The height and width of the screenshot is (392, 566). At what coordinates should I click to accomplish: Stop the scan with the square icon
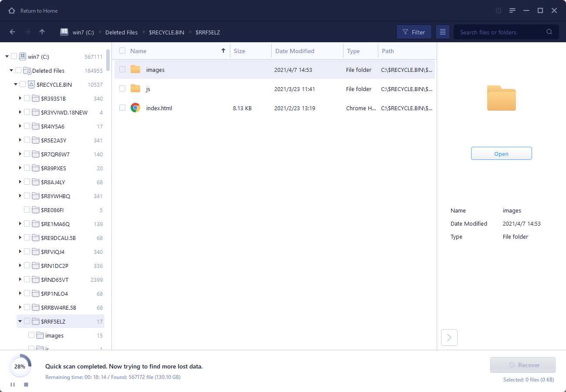coord(26,385)
